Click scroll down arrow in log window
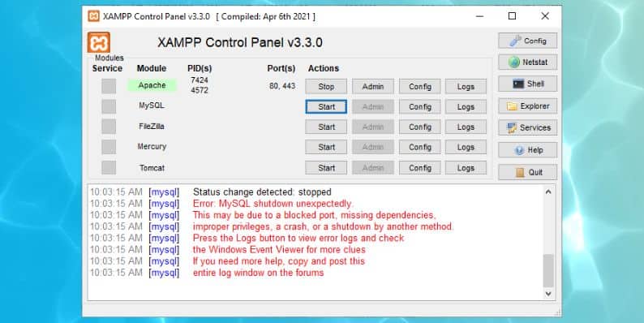 pos(548,294)
